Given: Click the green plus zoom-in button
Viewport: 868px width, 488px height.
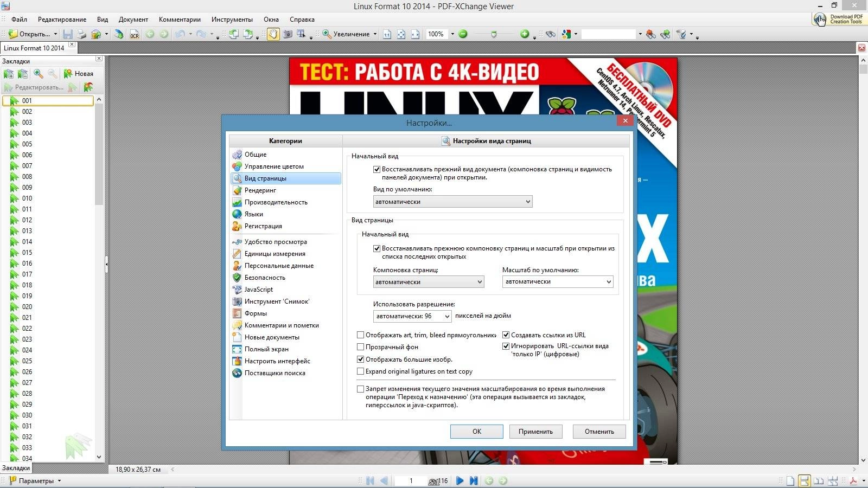Looking at the screenshot, I should click(525, 34).
